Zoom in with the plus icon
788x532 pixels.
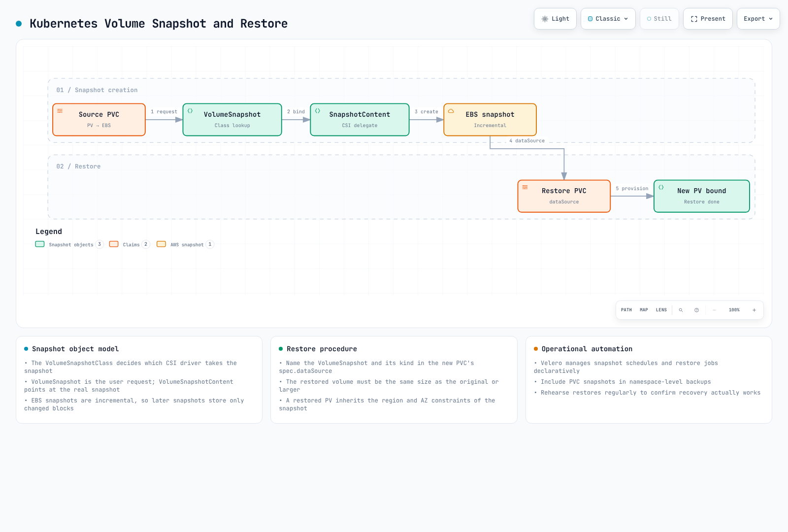tap(754, 310)
